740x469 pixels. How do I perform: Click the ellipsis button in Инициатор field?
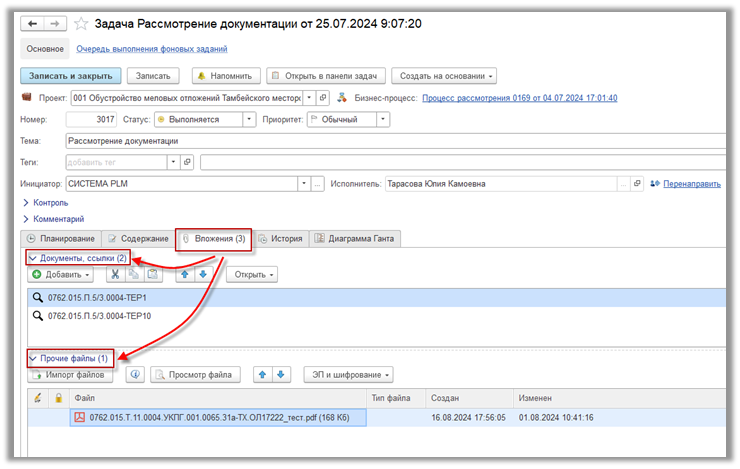[x=318, y=184]
